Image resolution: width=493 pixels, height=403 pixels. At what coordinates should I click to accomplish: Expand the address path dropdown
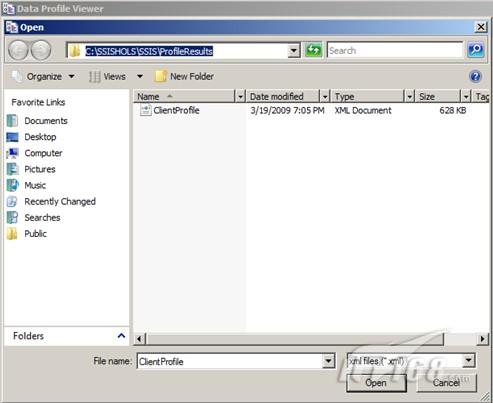tap(294, 51)
